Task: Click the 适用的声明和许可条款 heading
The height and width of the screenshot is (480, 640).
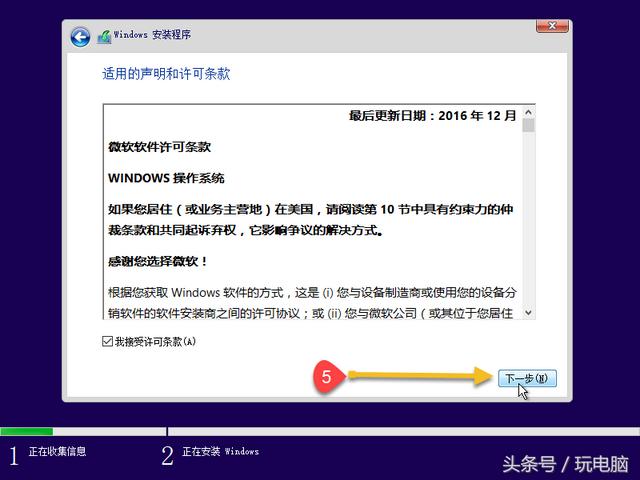Action: click(x=166, y=74)
